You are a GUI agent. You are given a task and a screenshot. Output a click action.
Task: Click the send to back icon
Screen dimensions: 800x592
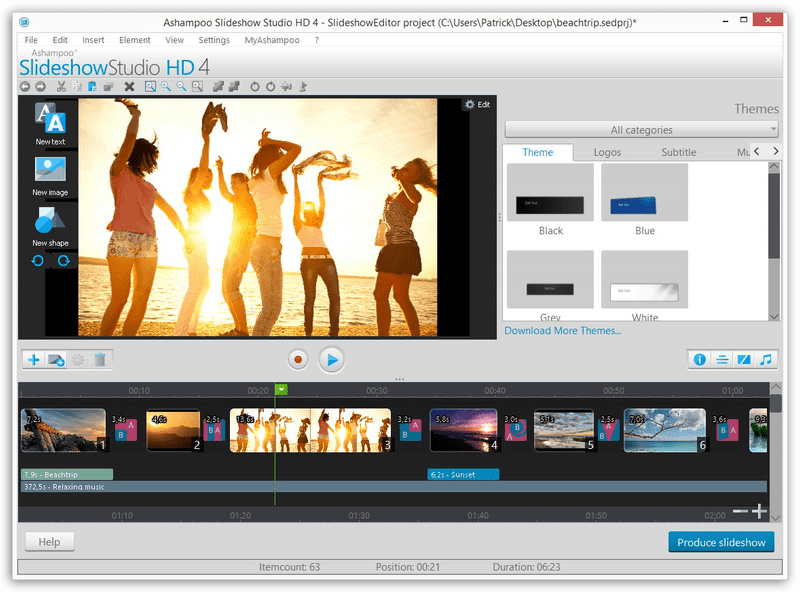pyautogui.click(x=234, y=87)
